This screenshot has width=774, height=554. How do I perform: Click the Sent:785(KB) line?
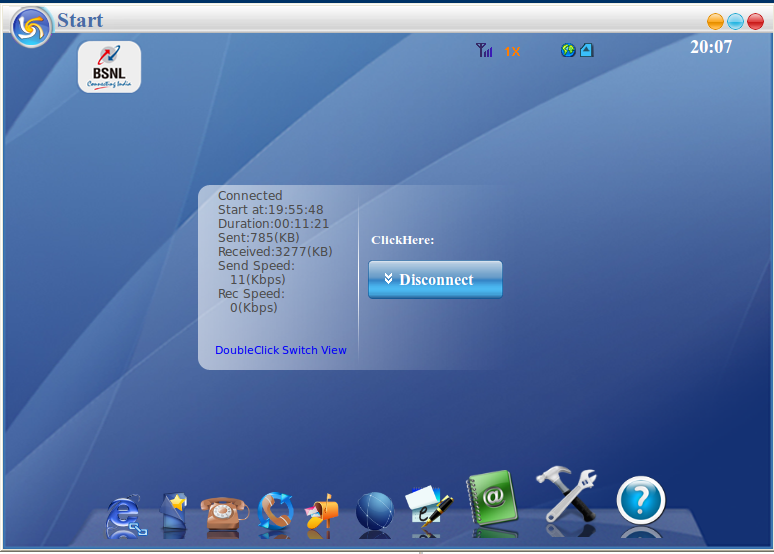(x=259, y=237)
